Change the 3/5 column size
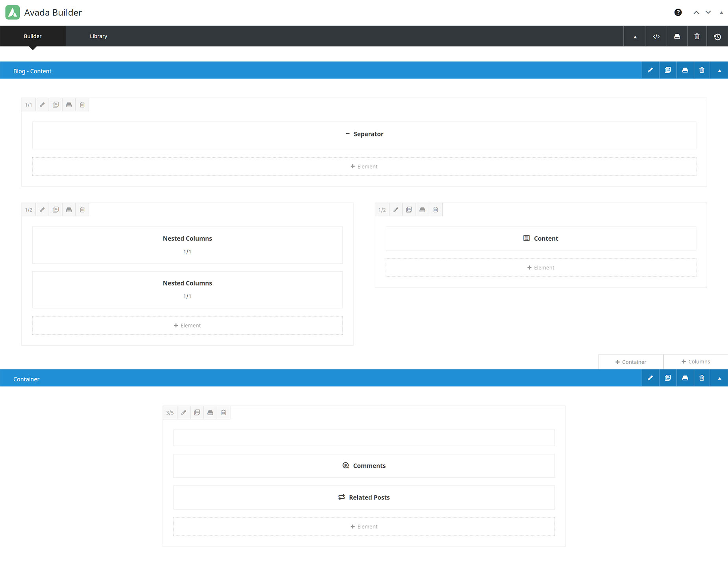Viewport: 728px width, 569px height. 170,413
